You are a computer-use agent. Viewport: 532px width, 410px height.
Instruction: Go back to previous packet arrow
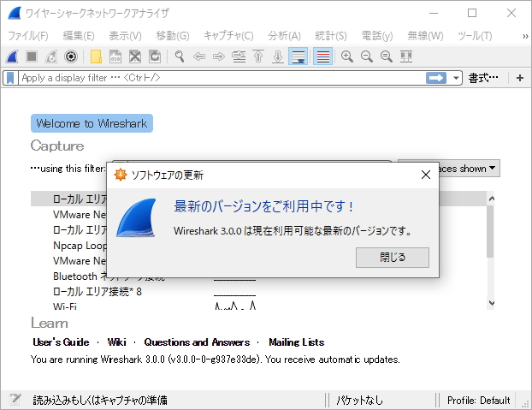(x=199, y=56)
